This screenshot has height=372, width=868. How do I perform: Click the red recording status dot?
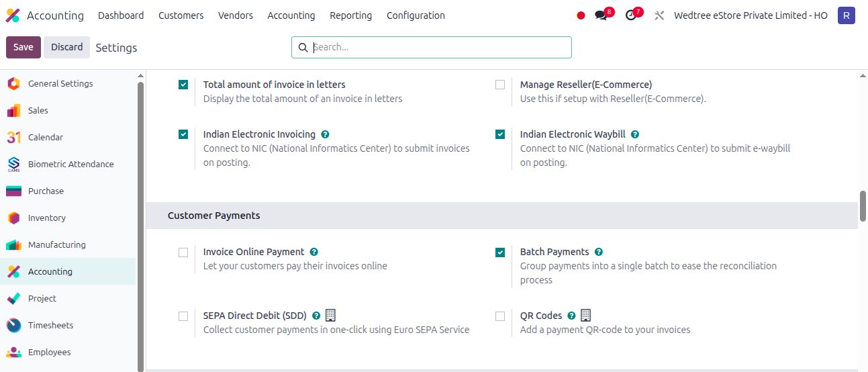[x=581, y=15]
